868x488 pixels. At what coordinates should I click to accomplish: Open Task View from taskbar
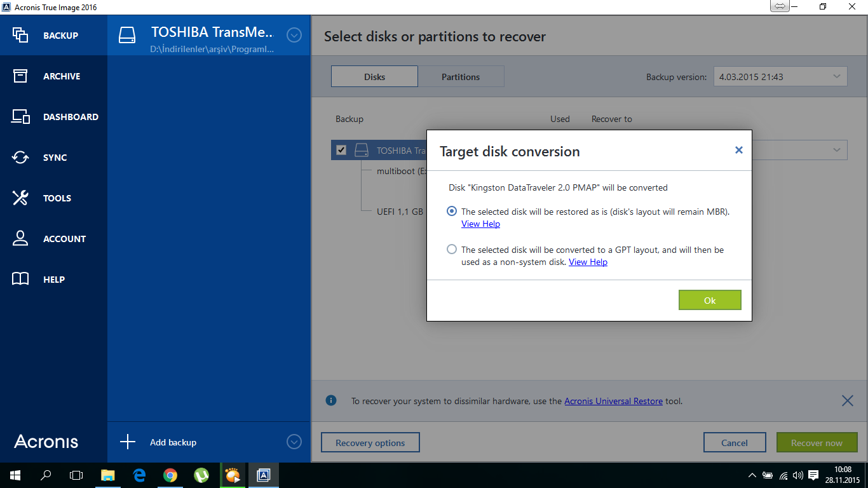click(x=76, y=475)
